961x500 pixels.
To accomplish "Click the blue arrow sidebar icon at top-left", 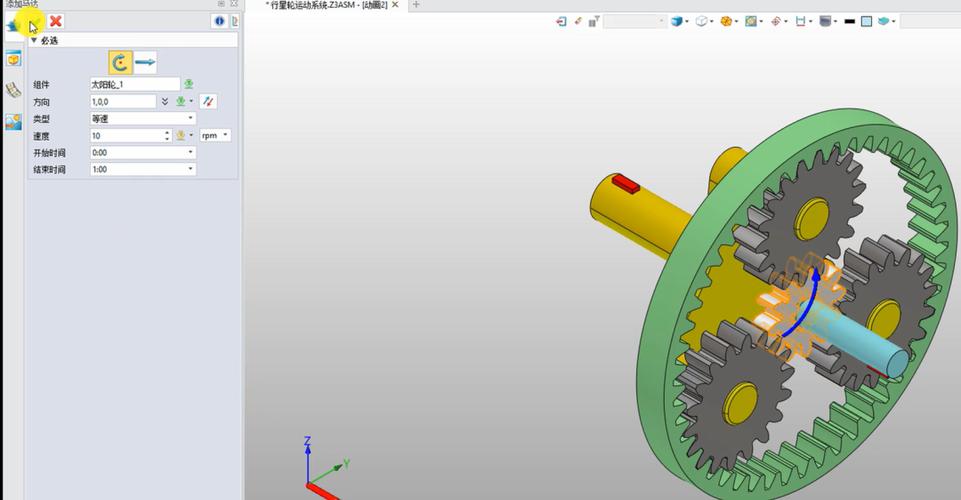I will 12,26.
